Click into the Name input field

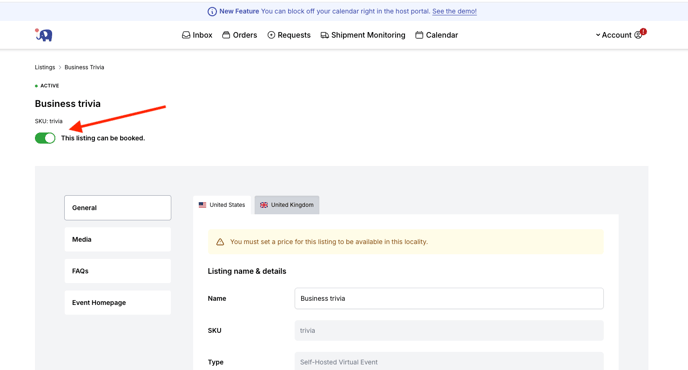point(449,298)
